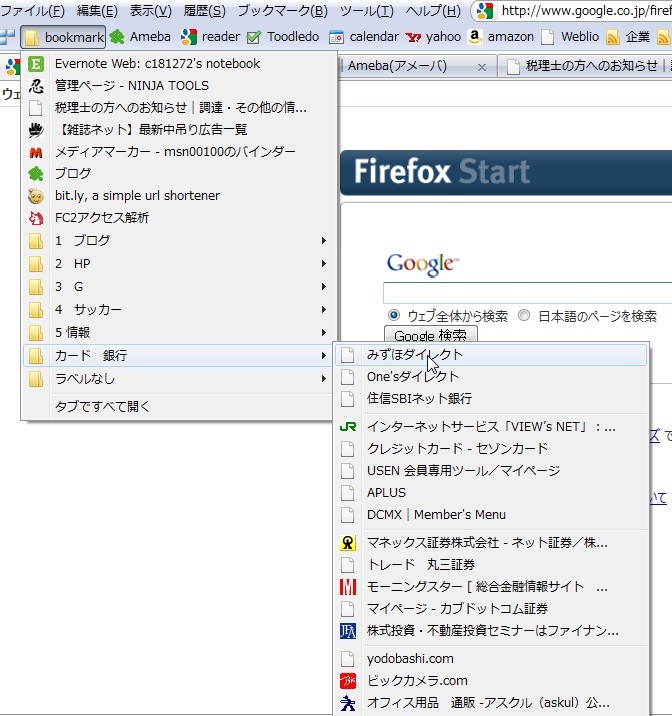Click the JR VIEW's NET favicon
672x716 pixels.
pos(348,427)
